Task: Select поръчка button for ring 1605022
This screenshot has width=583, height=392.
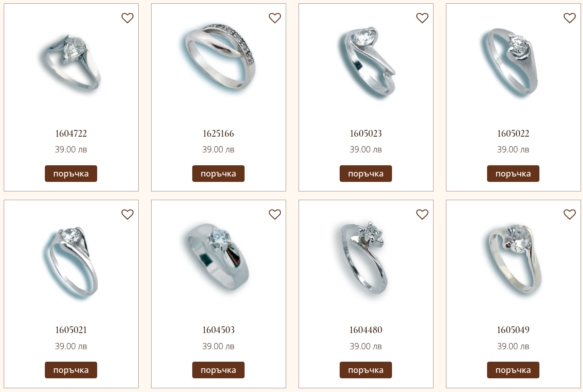Action: point(513,174)
